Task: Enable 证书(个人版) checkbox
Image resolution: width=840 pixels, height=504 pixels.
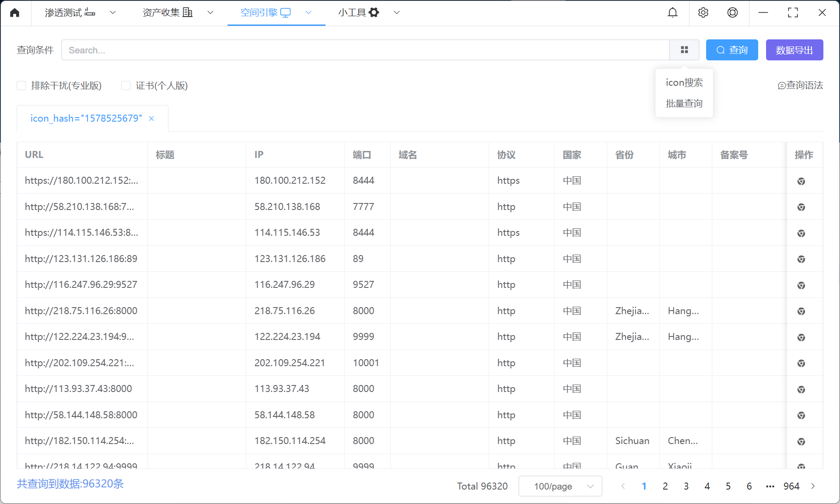Action: tap(126, 86)
